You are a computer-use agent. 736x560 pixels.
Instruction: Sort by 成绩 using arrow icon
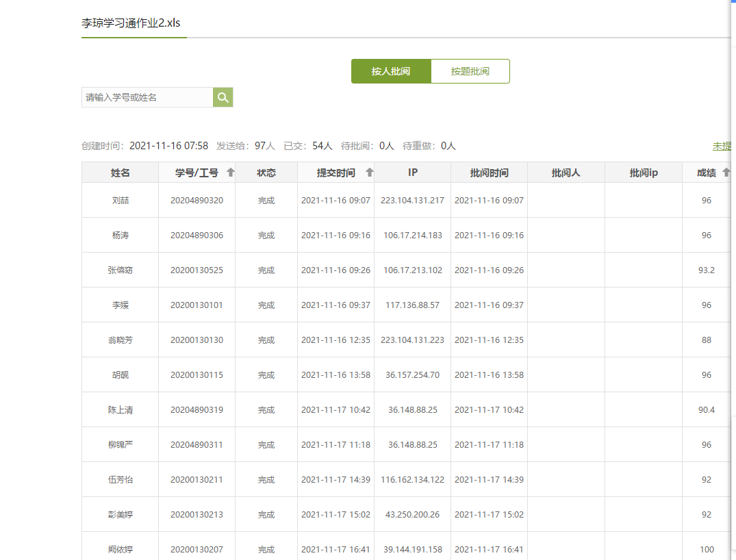[726, 173]
